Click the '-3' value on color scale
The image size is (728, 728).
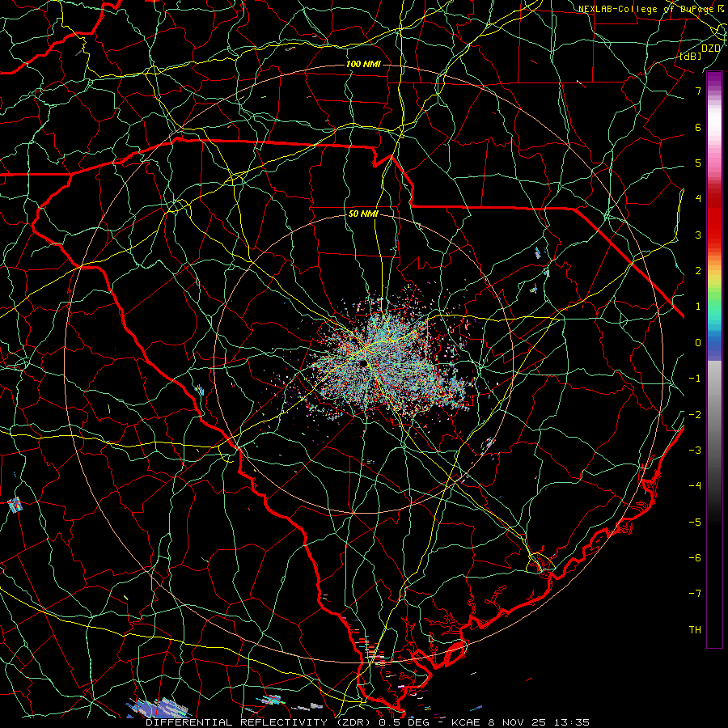click(695, 451)
